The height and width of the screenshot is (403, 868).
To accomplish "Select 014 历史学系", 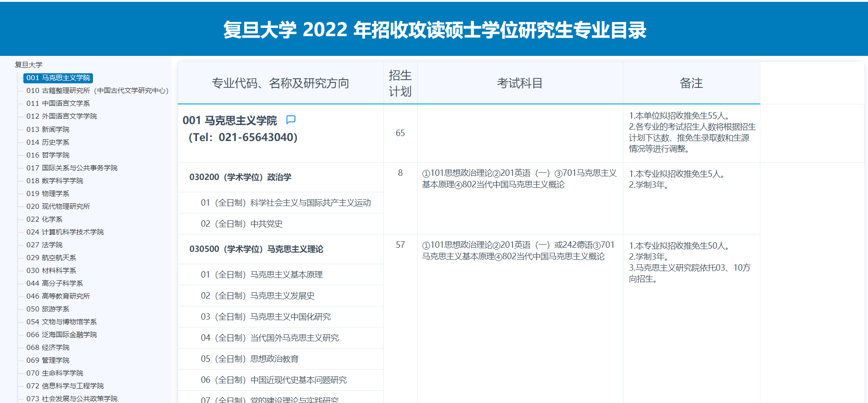I will pos(48,142).
